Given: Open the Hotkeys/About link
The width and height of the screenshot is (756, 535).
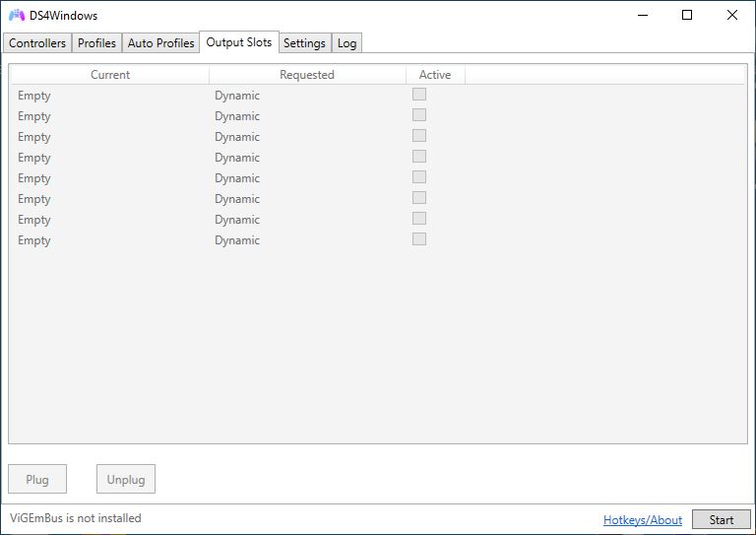Looking at the screenshot, I should (x=643, y=520).
